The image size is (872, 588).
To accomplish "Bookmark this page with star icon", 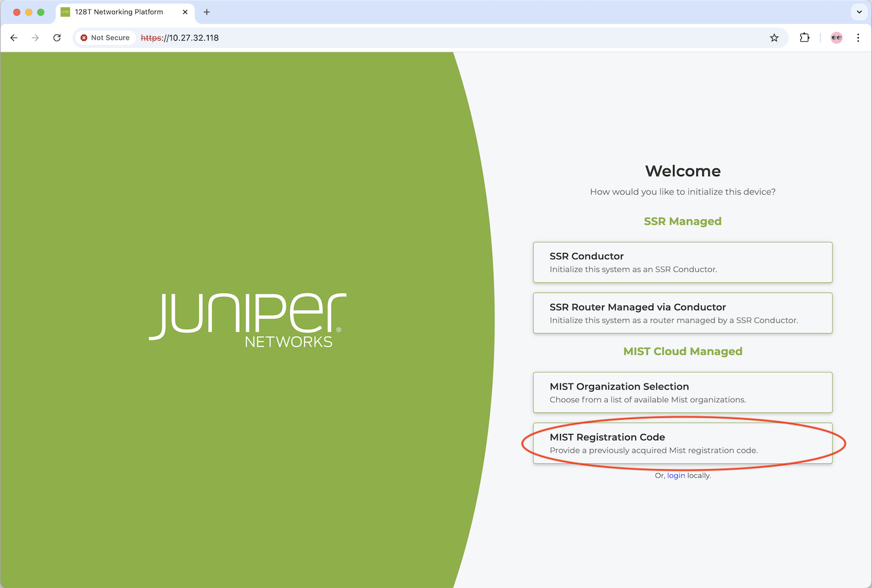I will [x=774, y=38].
